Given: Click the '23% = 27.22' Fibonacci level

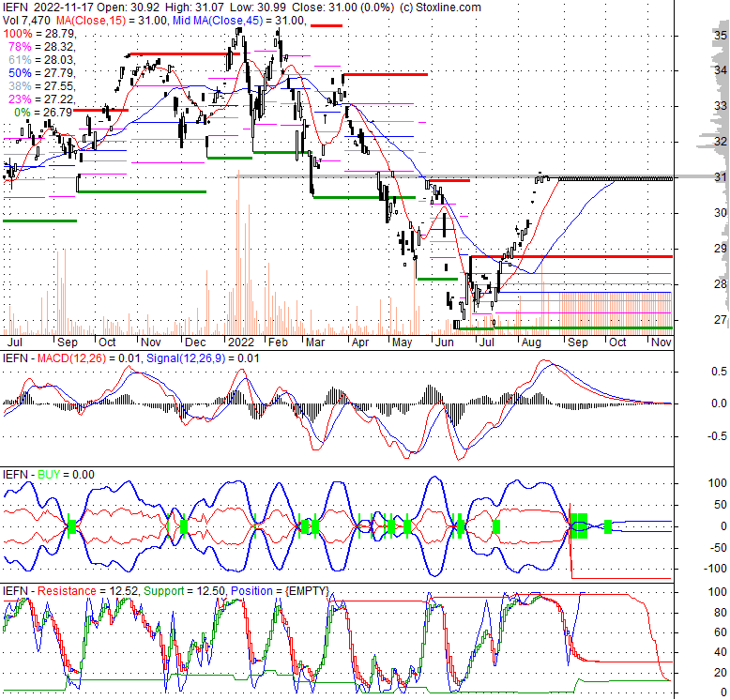Looking at the screenshot, I should pyautogui.click(x=42, y=99).
